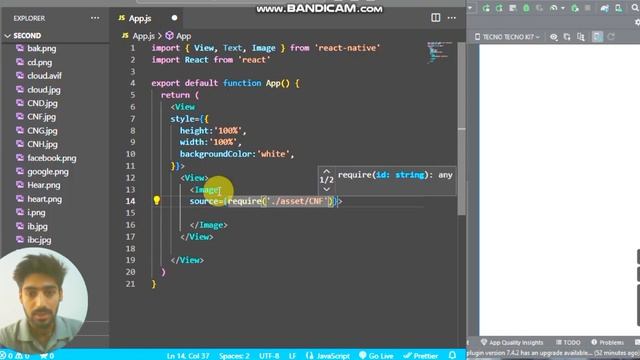
Task: Select CNH.jpg file
Action: 42,144
